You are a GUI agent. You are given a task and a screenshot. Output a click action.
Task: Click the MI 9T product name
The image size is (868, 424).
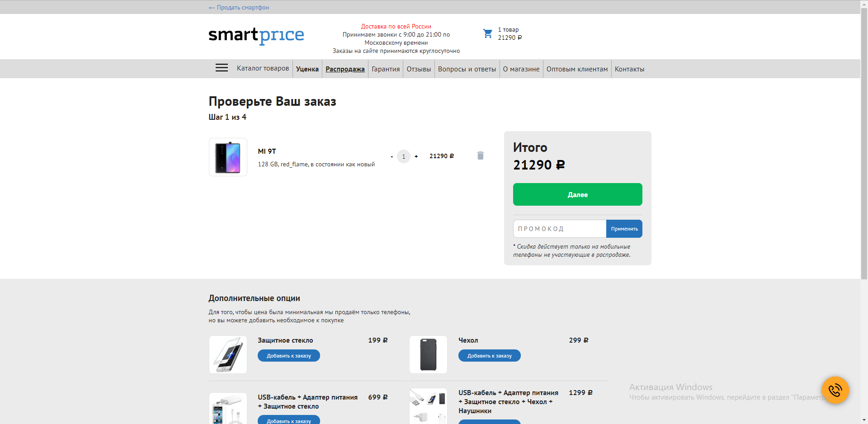[267, 151]
